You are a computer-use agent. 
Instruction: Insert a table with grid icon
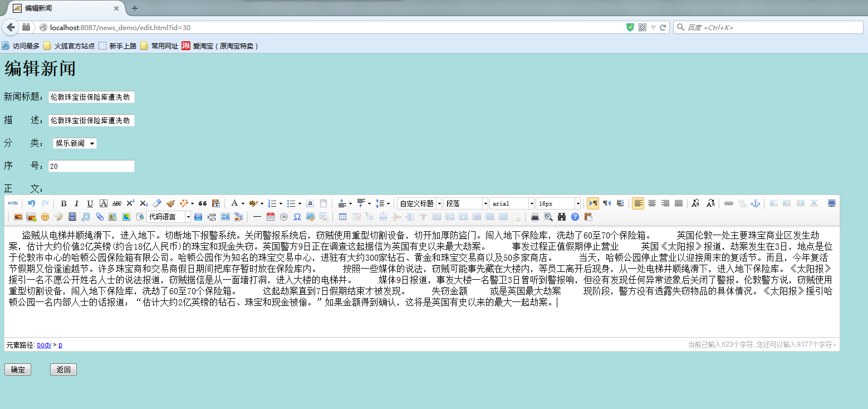tap(343, 217)
